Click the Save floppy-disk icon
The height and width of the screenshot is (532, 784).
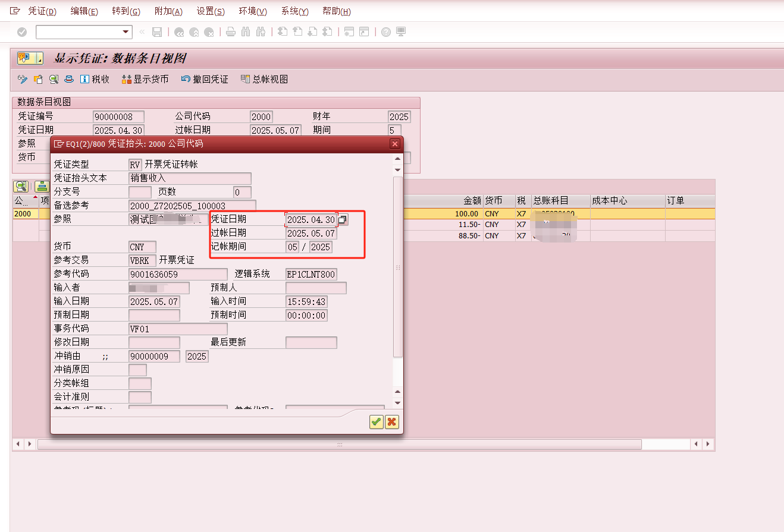(x=157, y=32)
